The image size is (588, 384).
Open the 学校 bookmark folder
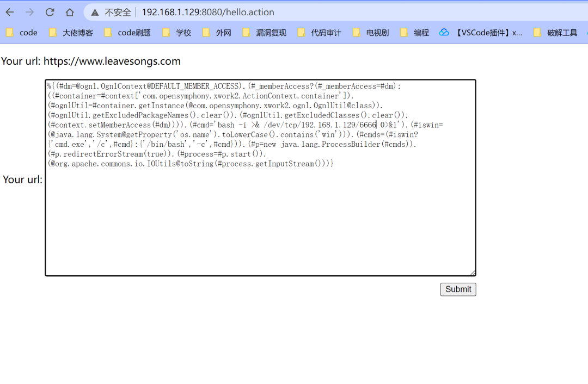coord(177,33)
